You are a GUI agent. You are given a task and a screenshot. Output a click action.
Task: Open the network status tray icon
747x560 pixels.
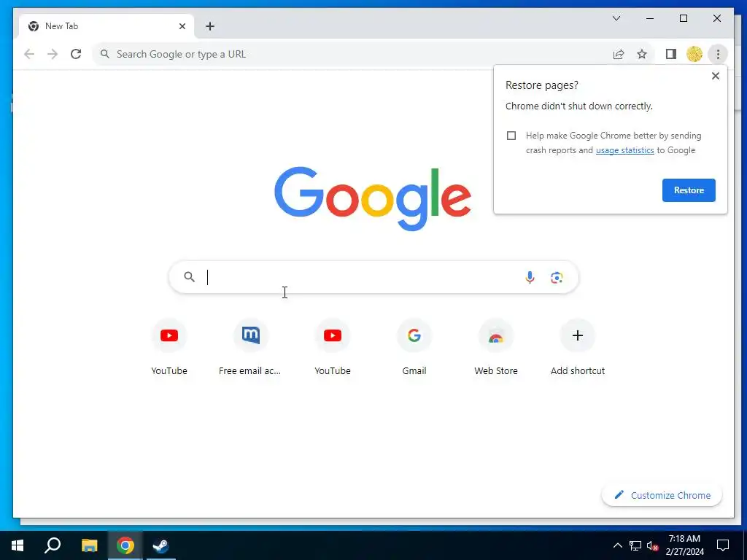point(635,545)
